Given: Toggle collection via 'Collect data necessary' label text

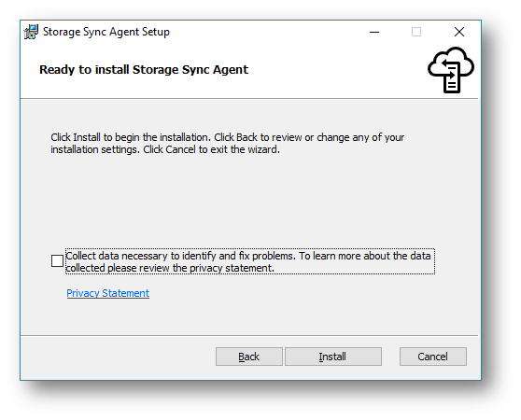Looking at the screenshot, I should [x=248, y=256].
